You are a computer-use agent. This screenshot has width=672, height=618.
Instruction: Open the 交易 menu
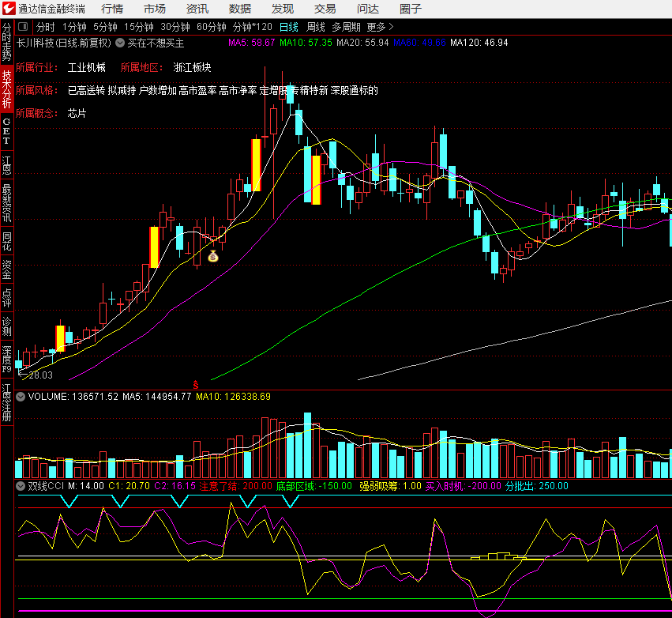pos(325,9)
